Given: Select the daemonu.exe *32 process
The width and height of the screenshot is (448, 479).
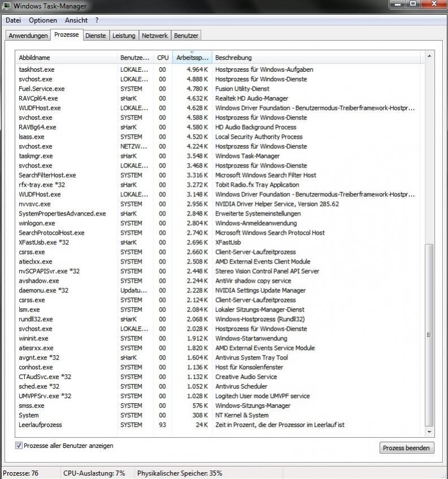Looking at the screenshot, I should coord(219,290).
